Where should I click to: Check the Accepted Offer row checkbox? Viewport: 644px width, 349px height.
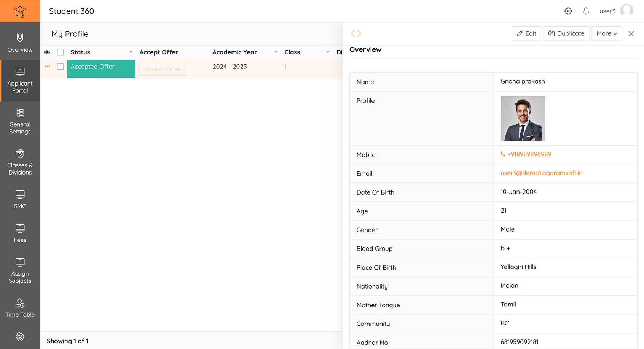60,66
